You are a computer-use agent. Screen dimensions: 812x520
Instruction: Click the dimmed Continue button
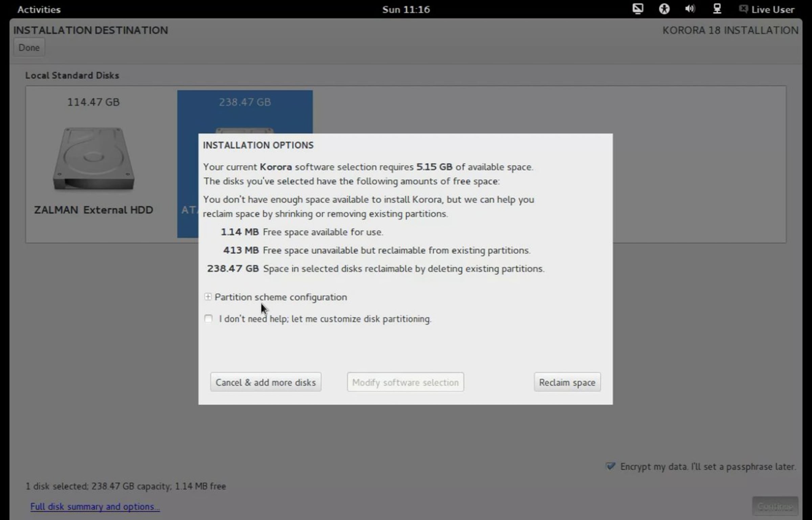coord(775,506)
